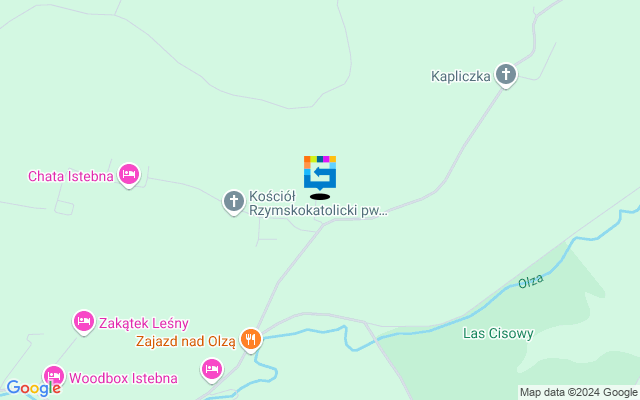The image size is (640, 400).
Task: Click the Kościół Rzymskokatolicki church pin
Action: coord(234,202)
